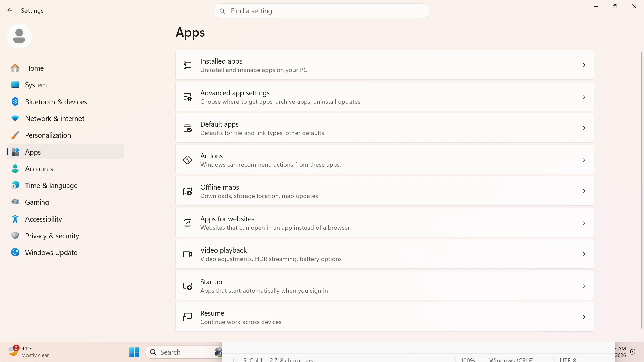Select Home in the sidebar
This screenshot has height=362, width=644.
[65, 68]
